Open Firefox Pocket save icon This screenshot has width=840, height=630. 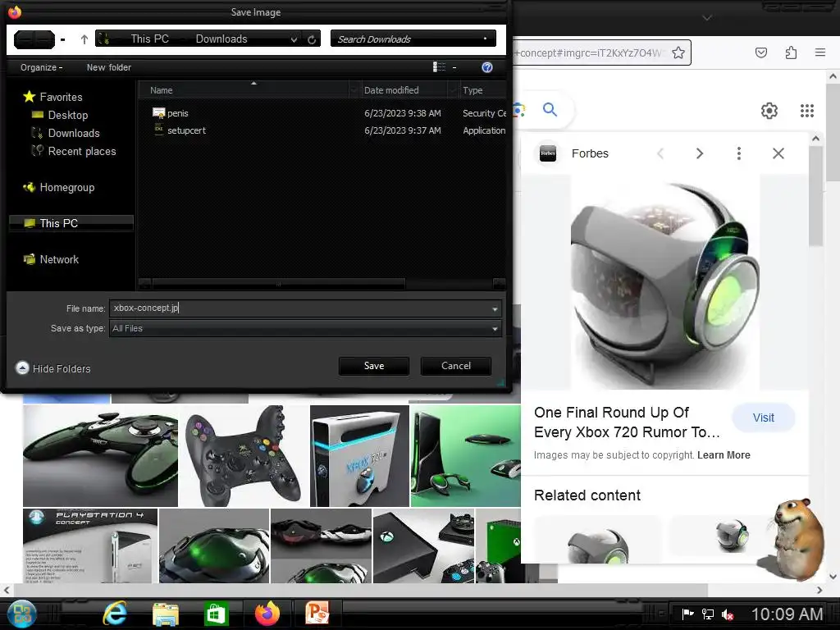[x=760, y=52]
